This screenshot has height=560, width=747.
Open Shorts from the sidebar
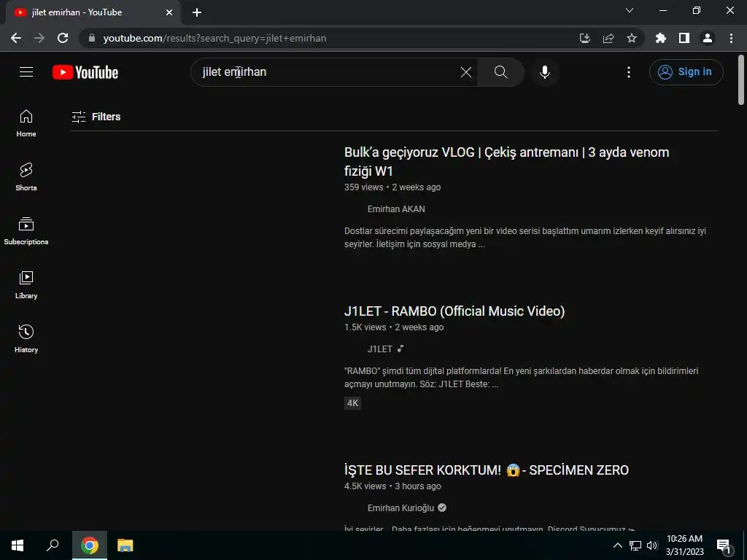point(26,176)
